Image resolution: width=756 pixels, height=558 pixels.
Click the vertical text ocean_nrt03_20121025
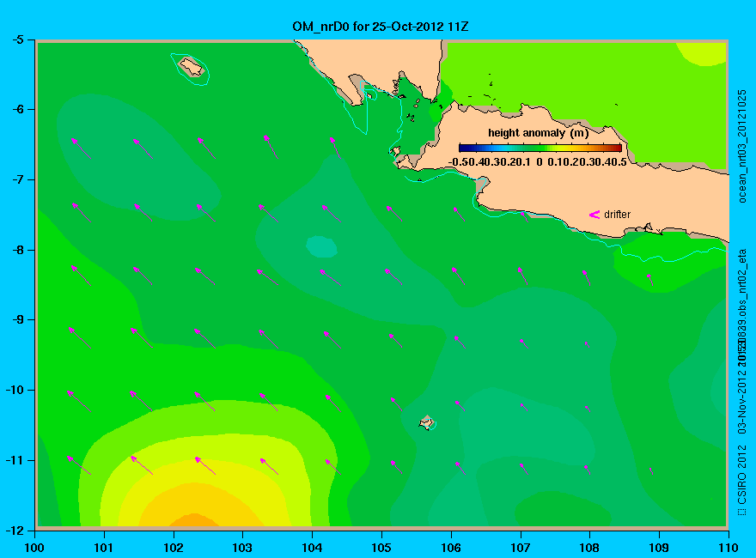pos(741,147)
